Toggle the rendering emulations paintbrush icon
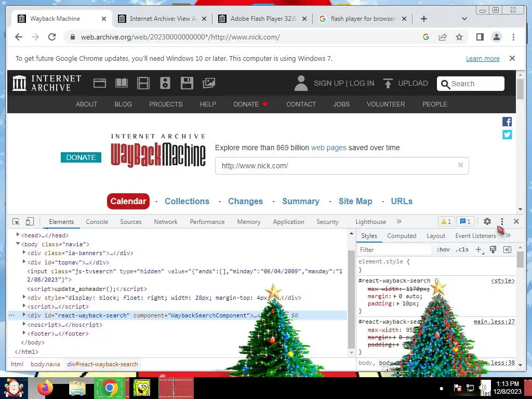Screen dimensions: 532x399 click(493, 250)
